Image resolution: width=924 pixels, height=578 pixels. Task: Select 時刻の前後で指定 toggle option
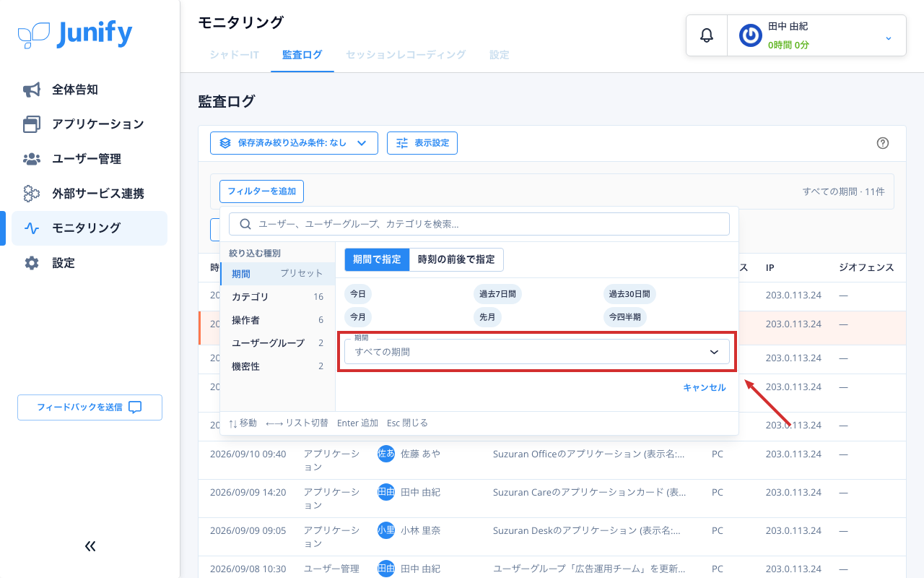click(456, 259)
